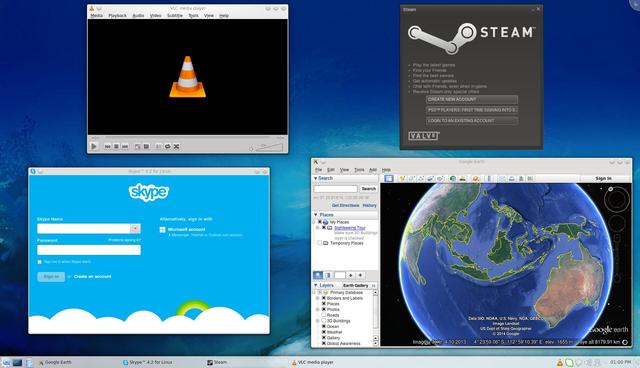Viewport: 640px width, 368px height.
Task: Collapse the Places panel triangle
Action: 316,215
